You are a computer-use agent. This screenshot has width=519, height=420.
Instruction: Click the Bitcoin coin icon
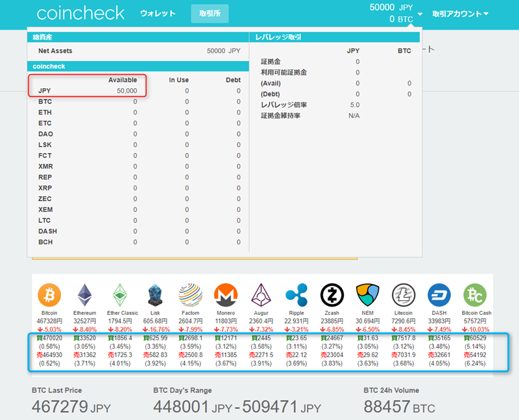[x=49, y=295]
